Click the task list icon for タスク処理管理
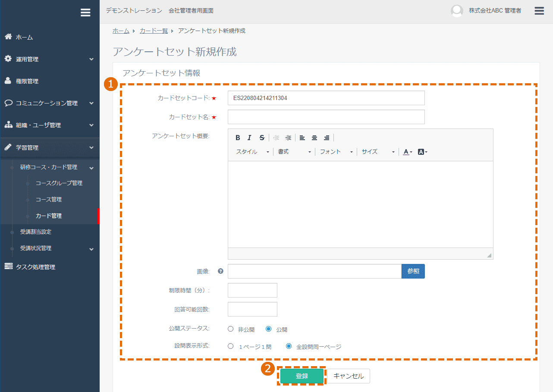 click(8, 267)
